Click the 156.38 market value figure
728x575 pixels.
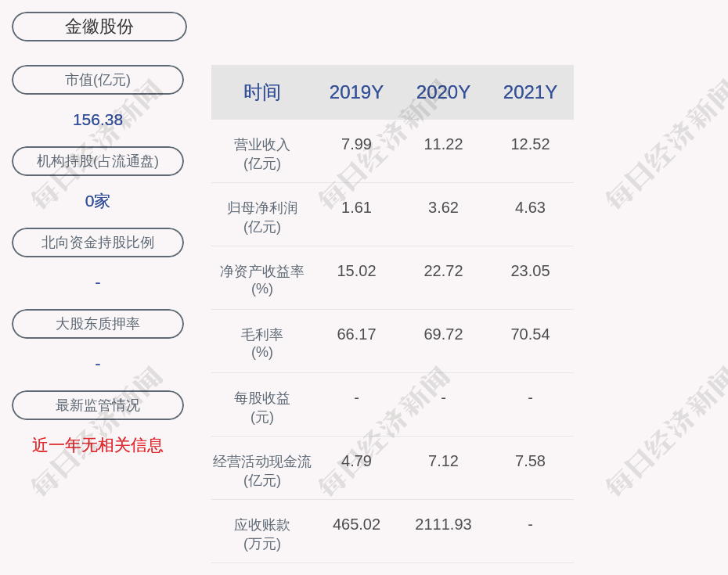click(x=98, y=120)
